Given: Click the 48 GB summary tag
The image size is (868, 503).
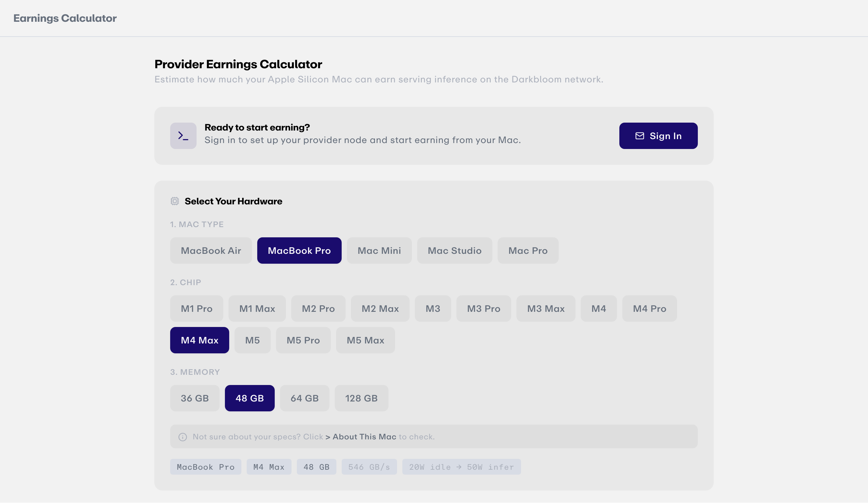Looking at the screenshot, I should pyautogui.click(x=316, y=467).
